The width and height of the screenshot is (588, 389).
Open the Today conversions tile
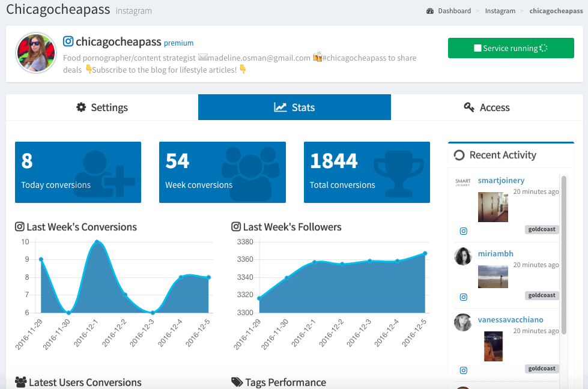78,172
